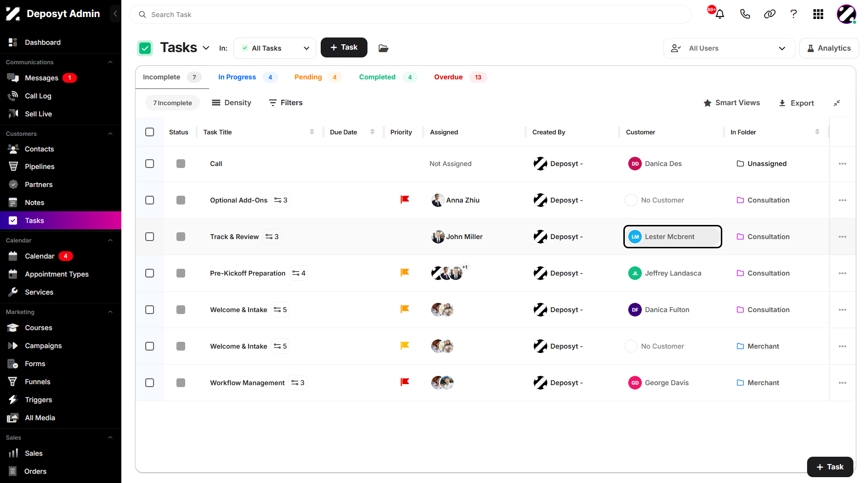
Task: Sort by Task Title arrows
Action: coord(312,132)
